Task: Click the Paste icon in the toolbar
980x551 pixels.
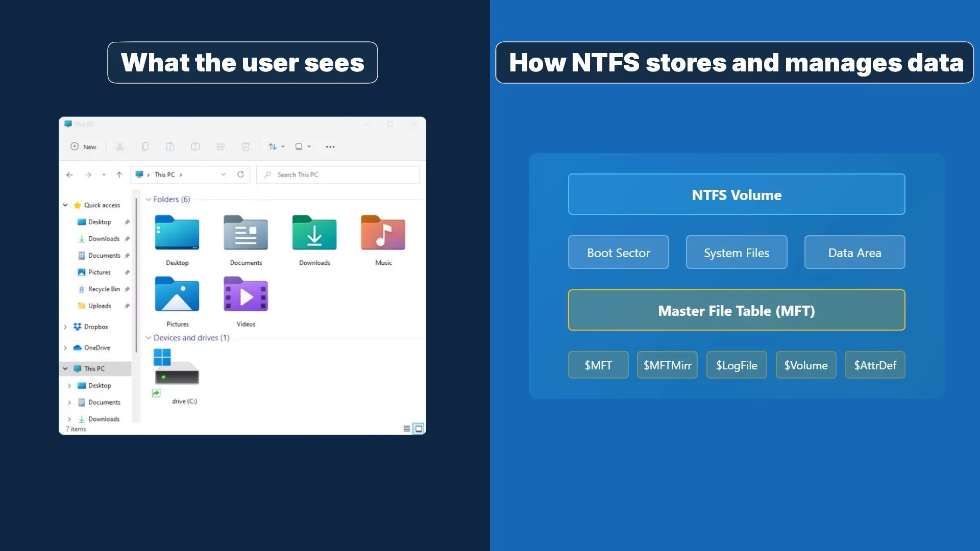Action: [170, 146]
